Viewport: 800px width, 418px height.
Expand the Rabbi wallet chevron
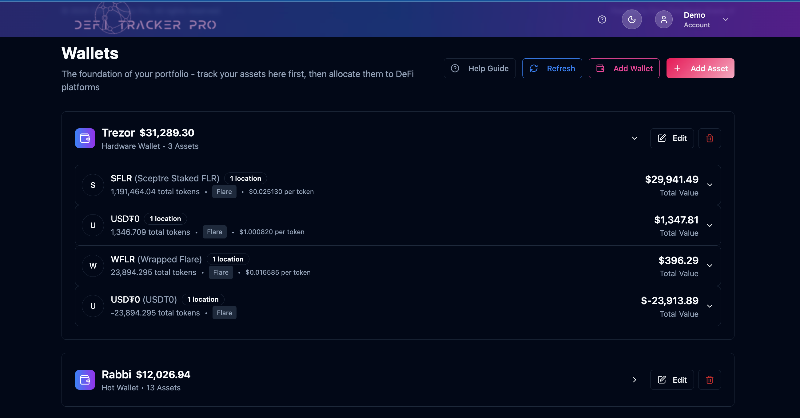634,380
